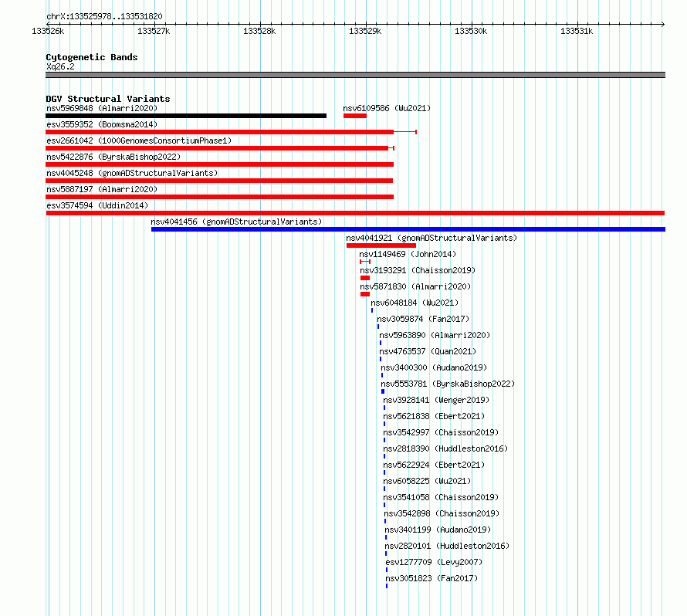Click the long red bar of esv3574594

pos(355,213)
